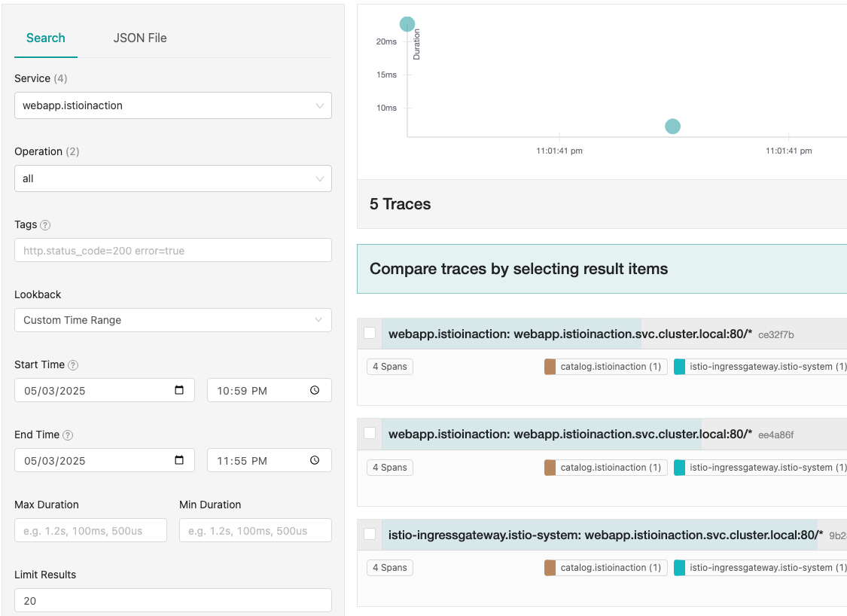Viewport: 847px width, 616px height.
Task: Click the End Time help icon
Action: coord(68,435)
